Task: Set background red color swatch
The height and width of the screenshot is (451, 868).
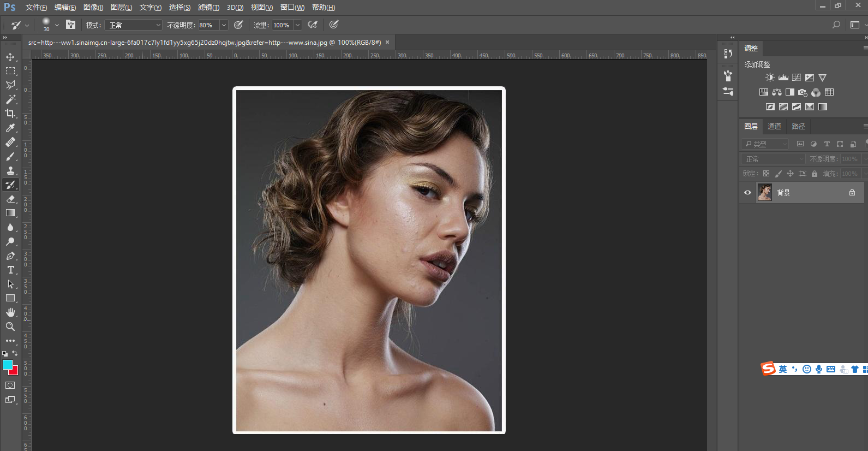Action: (15, 371)
